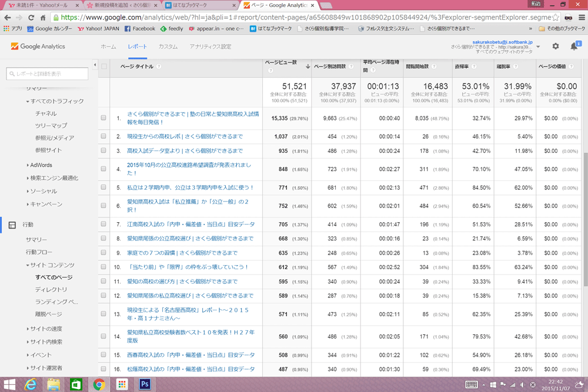Launch Photoshop from the taskbar
Viewport: 588px width, 392px height.
pyautogui.click(x=144, y=384)
